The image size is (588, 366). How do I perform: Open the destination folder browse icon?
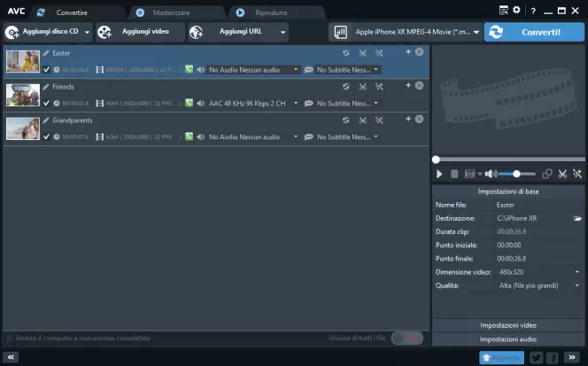[x=577, y=218]
